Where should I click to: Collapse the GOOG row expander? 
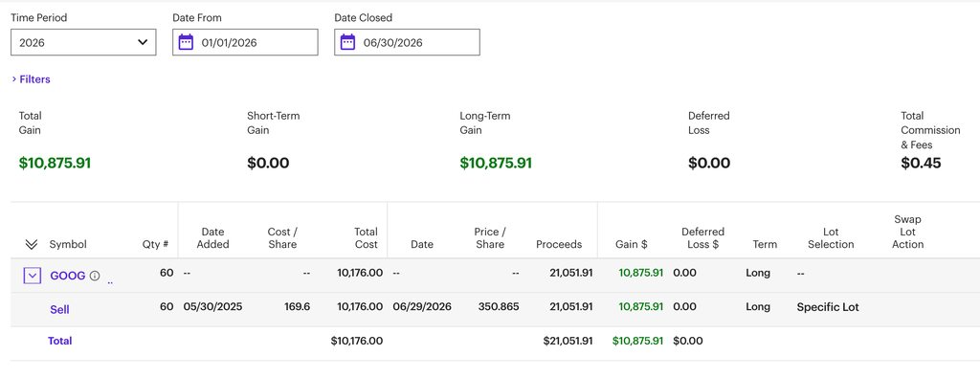tap(33, 276)
